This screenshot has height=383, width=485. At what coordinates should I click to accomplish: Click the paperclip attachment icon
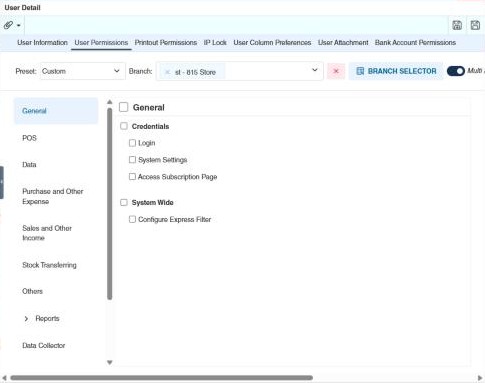pos(8,25)
